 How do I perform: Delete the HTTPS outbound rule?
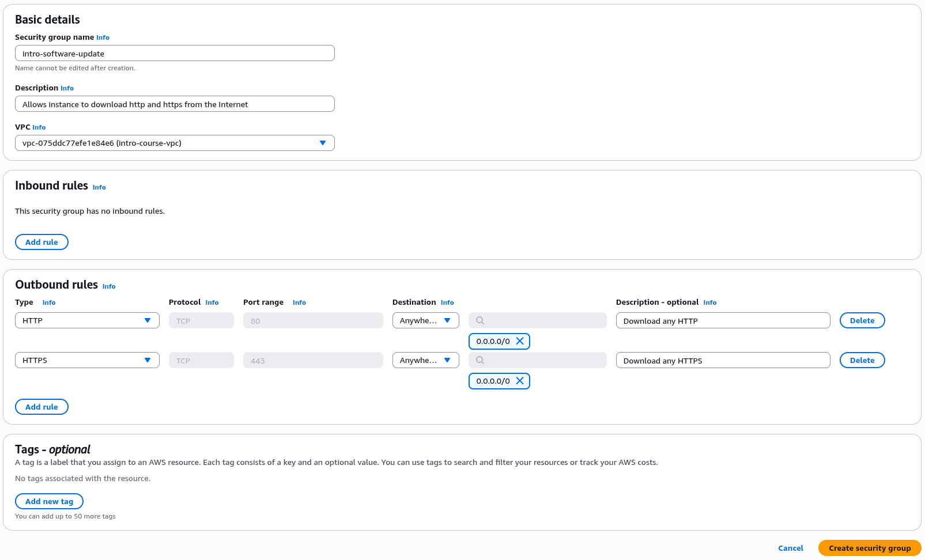[x=862, y=360]
